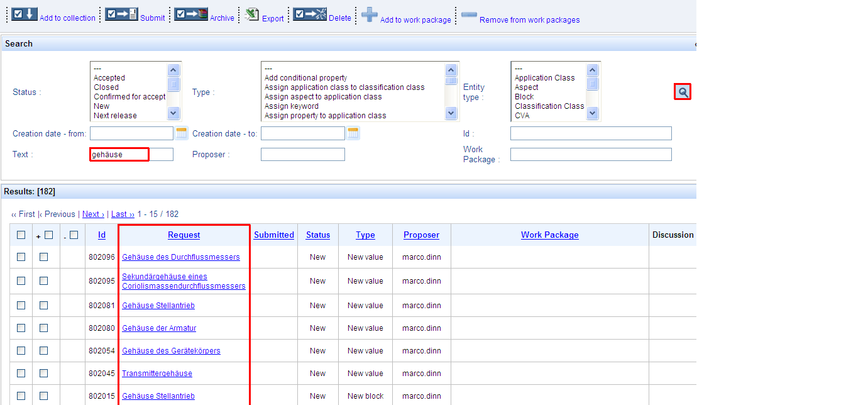Open calendar for Creation date - from
Screen dimensions: 868x405
click(x=182, y=133)
